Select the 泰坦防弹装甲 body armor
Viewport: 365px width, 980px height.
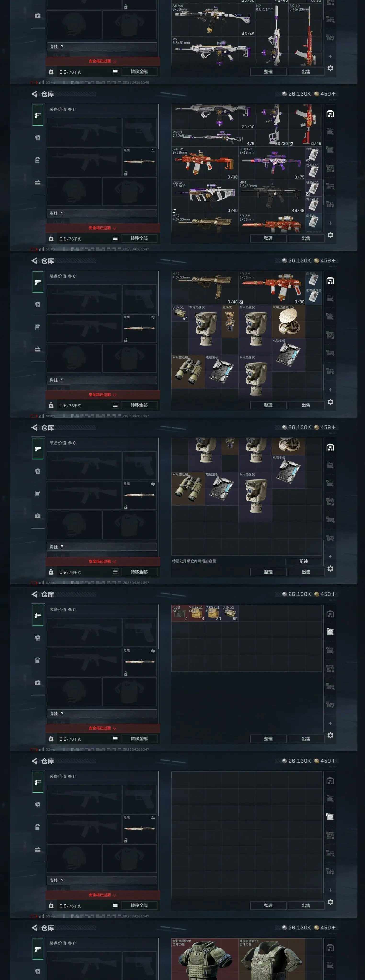coord(205,959)
